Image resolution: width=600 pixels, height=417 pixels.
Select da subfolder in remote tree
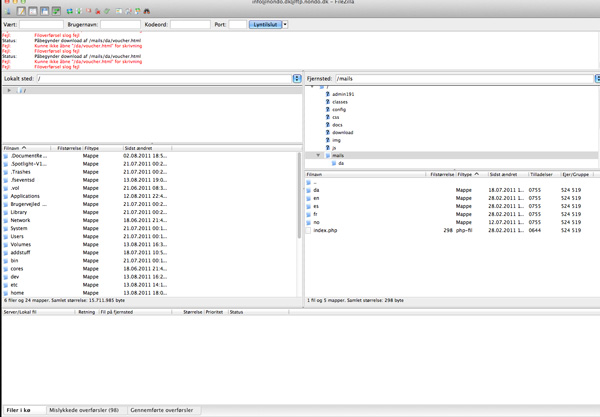point(341,163)
